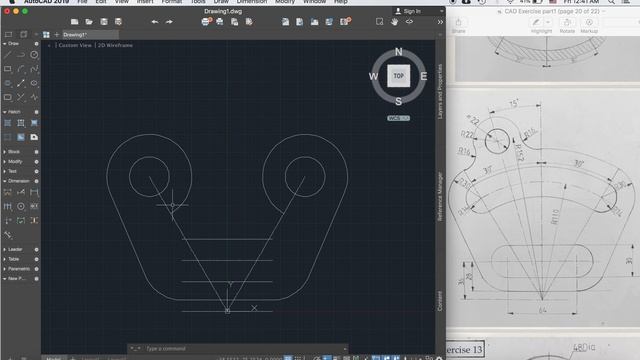The width and height of the screenshot is (640, 360).
Task: Open Spotlight search in macOS menu bar
Action: click(611, 2)
